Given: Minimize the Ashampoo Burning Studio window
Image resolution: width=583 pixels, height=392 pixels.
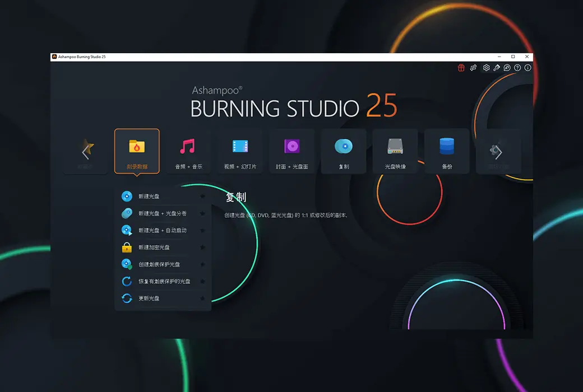Looking at the screenshot, I should point(499,57).
